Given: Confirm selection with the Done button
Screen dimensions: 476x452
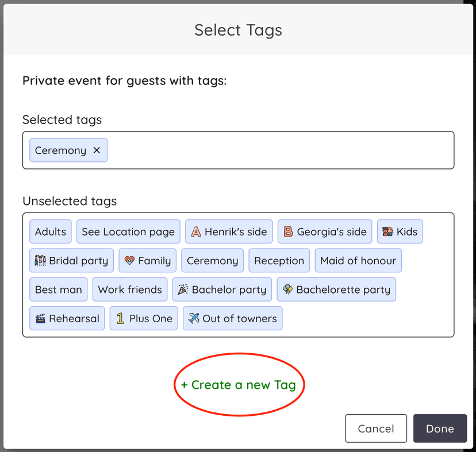Looking at the screenshot, I should pos(440,428).
